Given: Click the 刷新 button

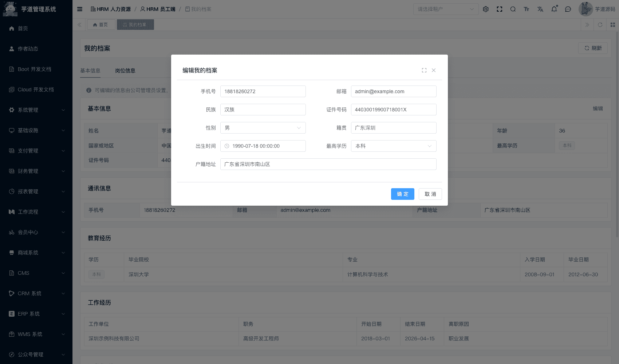Looking at the screenshot, I should (593, 48).
